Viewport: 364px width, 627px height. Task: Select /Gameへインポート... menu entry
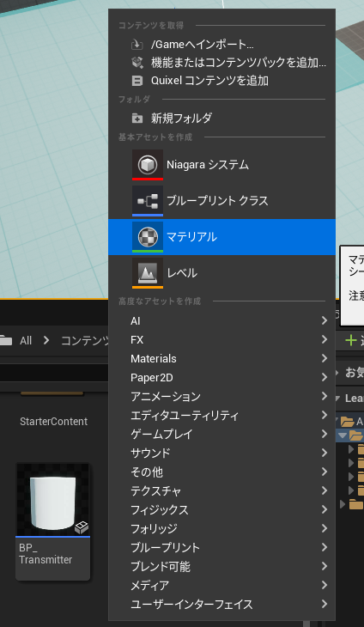pyautogui.click(x=221, y=45)
